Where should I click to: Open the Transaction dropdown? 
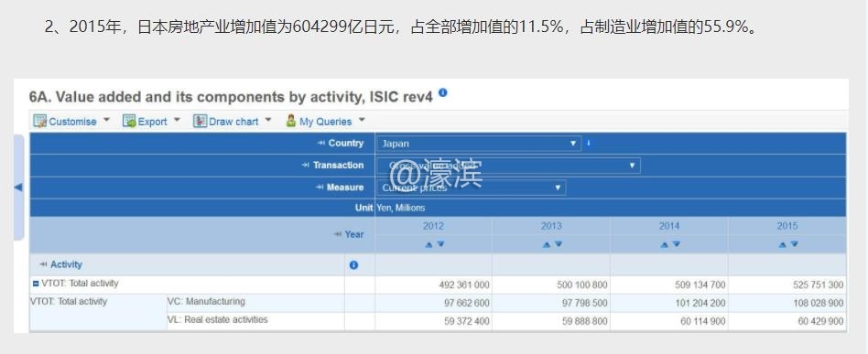point(508,166)
